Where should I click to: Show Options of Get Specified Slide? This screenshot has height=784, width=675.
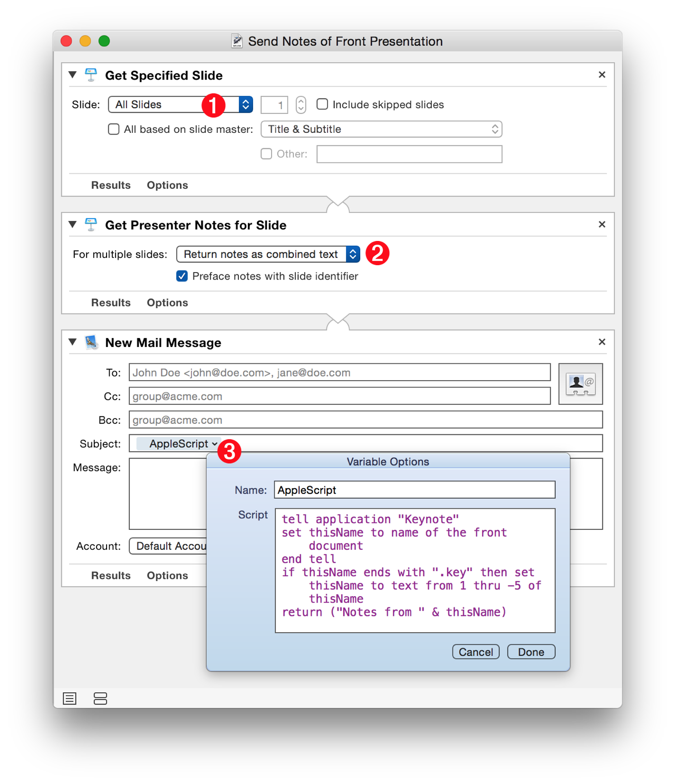167,185
